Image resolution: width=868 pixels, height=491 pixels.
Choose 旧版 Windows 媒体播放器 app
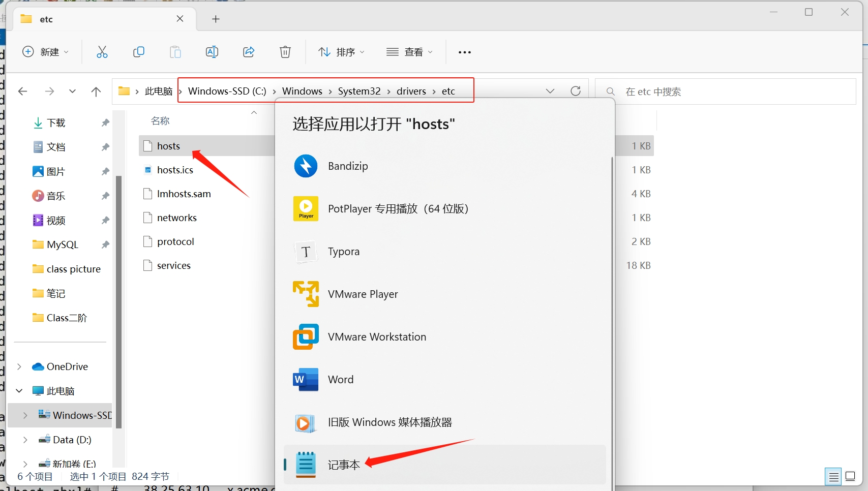click(444, 422)
